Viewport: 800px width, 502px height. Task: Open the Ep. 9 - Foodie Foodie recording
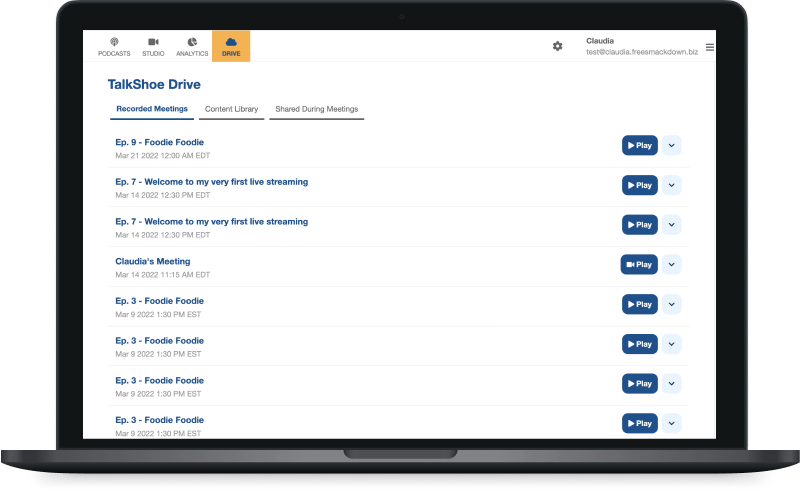(x=159, y=142)
